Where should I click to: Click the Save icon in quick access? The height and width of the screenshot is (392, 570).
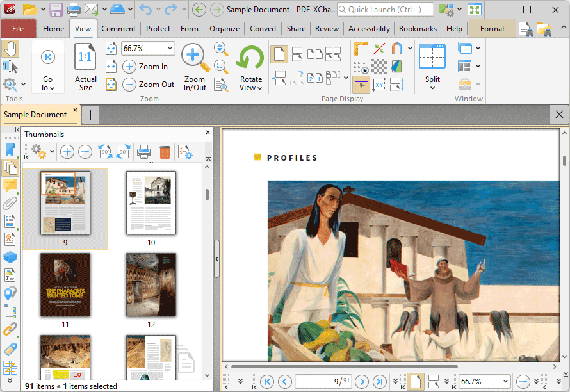(56, 10)
